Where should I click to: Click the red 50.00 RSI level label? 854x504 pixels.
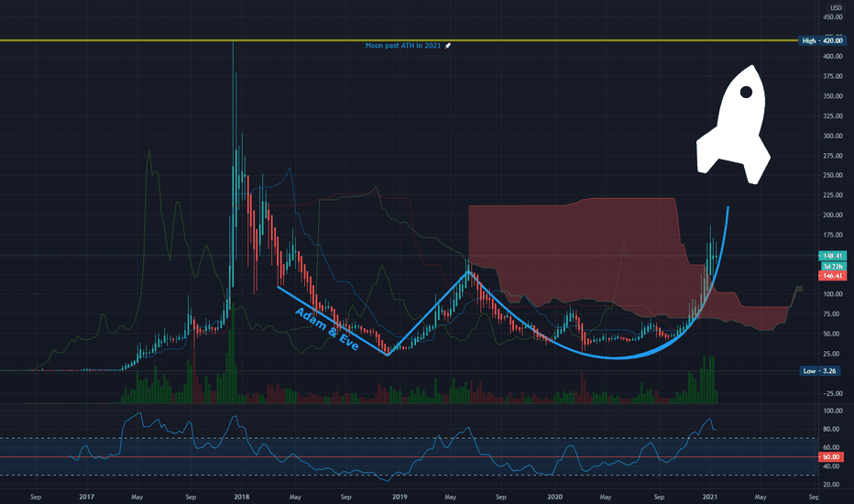pyautogui.click(x=830, y=457)
